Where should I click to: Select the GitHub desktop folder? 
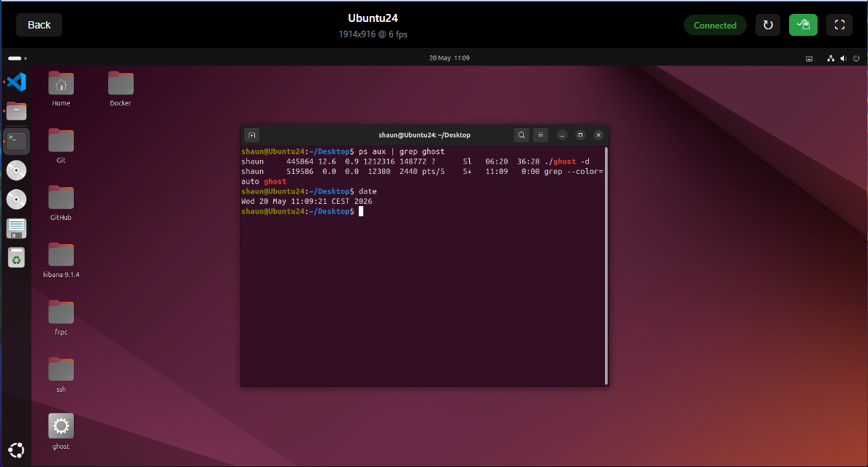coord(61,202)
